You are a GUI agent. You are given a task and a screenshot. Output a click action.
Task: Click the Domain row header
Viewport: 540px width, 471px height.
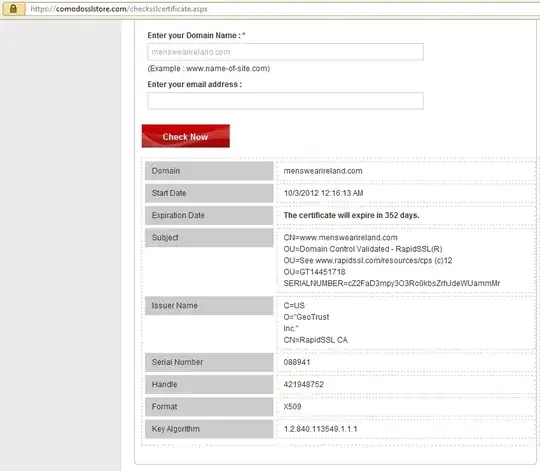tap(209, 171)
